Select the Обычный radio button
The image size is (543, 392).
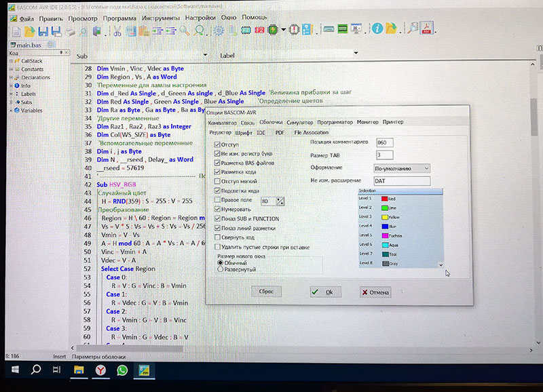220,263
